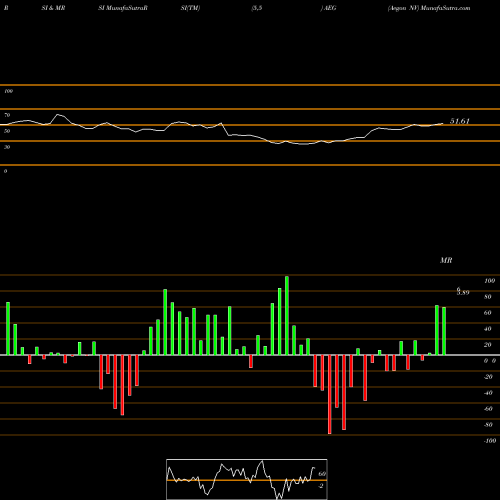Click the MR axis -40 label
Screen dimensions: 500x500
click(488, 393)
